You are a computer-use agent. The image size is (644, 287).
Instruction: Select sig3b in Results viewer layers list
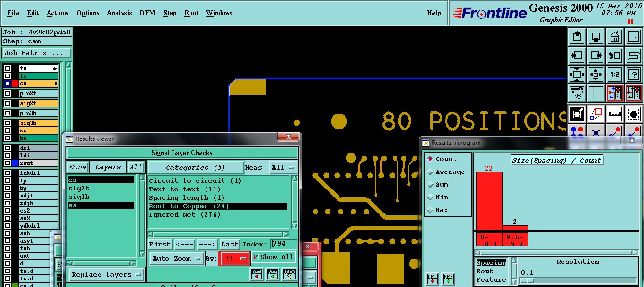[101, 197]
